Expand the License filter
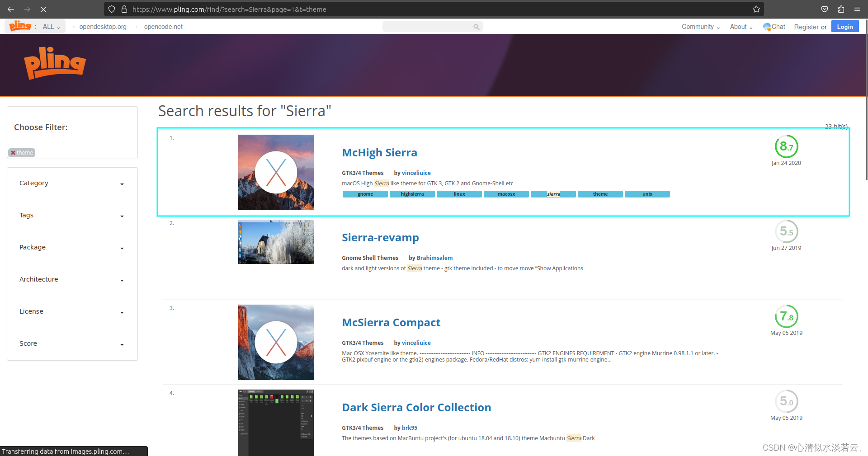This screenshot has height=456, width=868. click(x=72, y=311)
